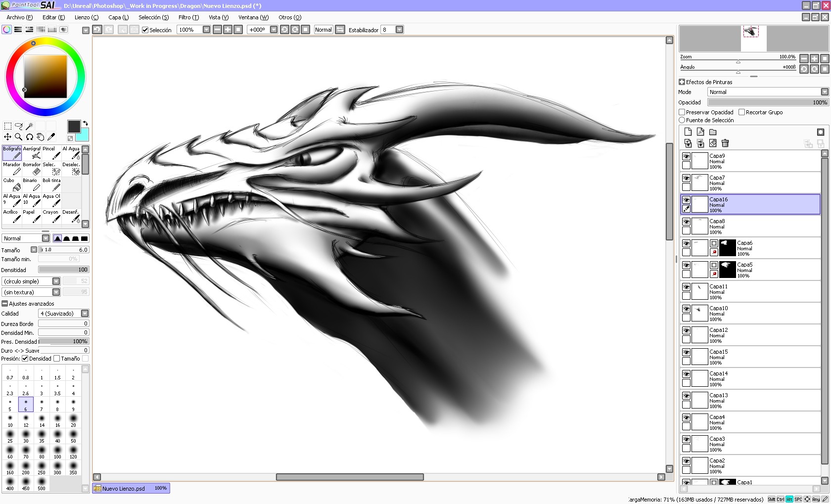
Task: Open the Filtro menu
Action: pos(188,17)
